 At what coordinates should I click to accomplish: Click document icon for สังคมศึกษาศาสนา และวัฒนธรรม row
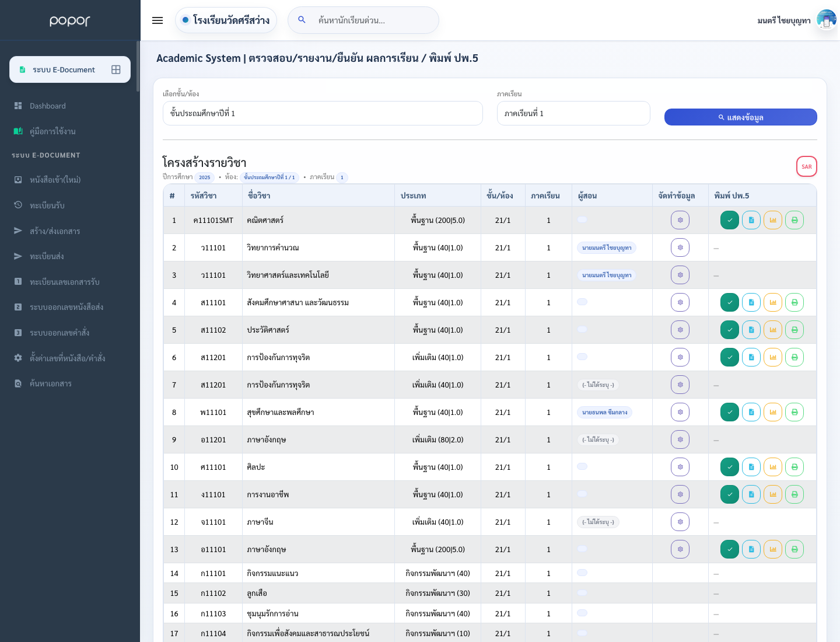[x=751, y=302]
